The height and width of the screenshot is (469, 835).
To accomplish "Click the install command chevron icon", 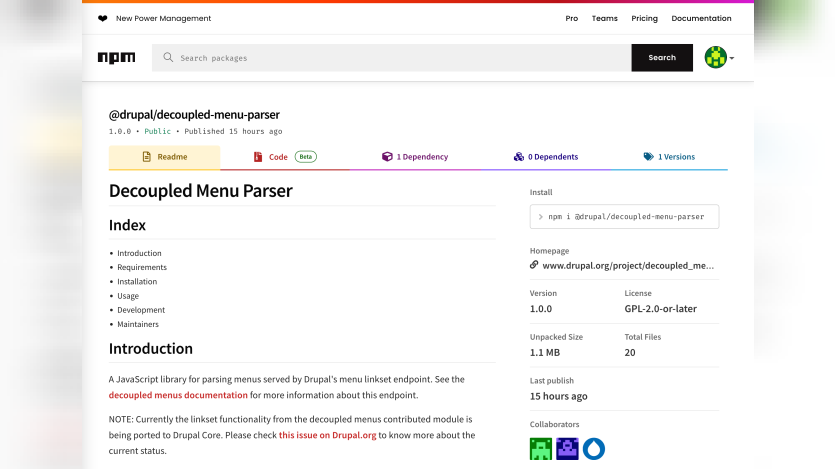I will 540,217.
